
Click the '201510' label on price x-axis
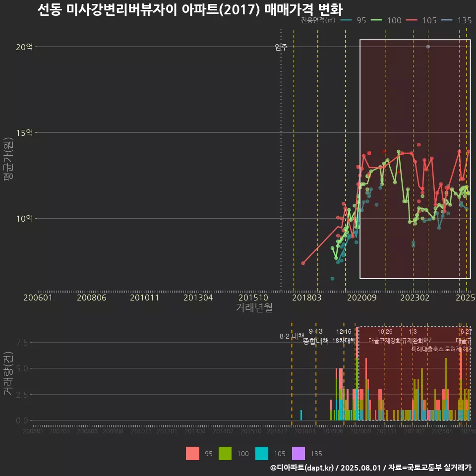[x=253, y=297]
